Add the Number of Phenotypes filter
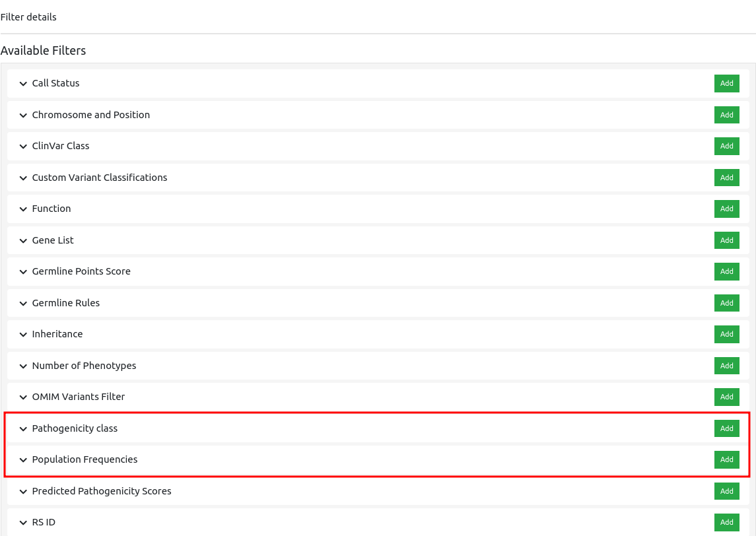This screenshot has height=536, width=756. click(x=726, y=366)
